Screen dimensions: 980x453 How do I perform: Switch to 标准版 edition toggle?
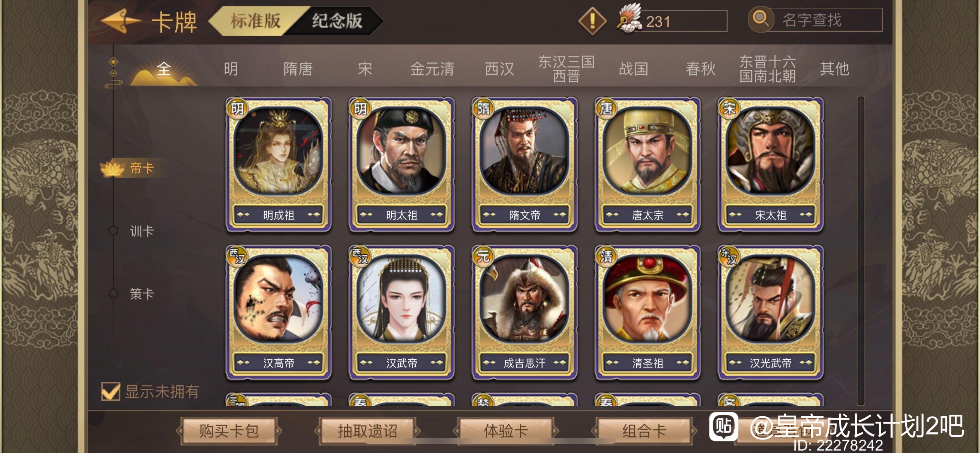tap(255, 21)
